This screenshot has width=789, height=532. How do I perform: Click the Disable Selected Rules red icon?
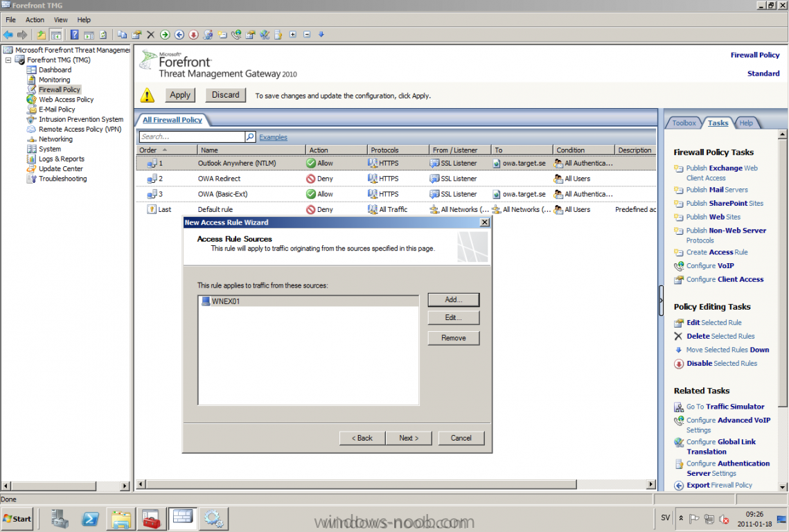click(679, 364)
